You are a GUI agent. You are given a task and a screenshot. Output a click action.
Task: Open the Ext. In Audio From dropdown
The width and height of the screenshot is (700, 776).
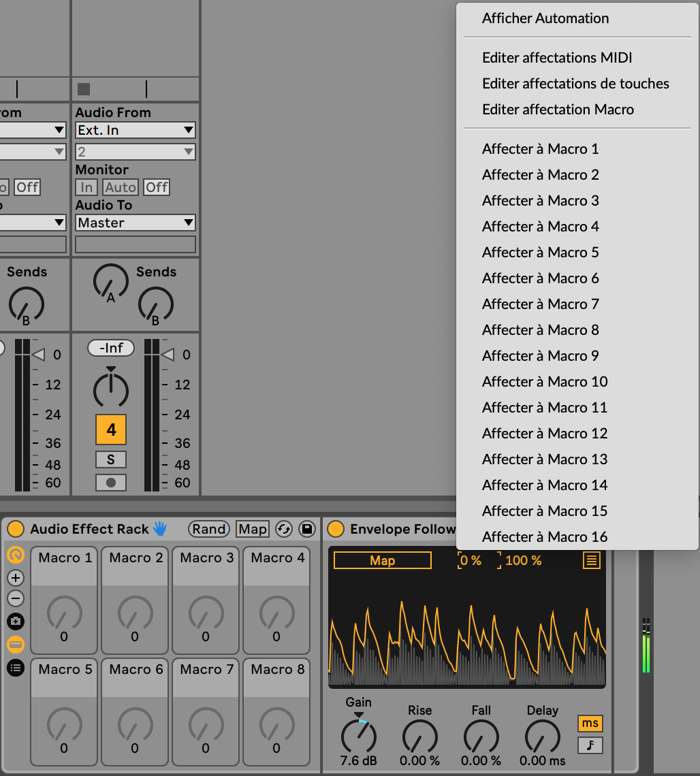point(136,130)
